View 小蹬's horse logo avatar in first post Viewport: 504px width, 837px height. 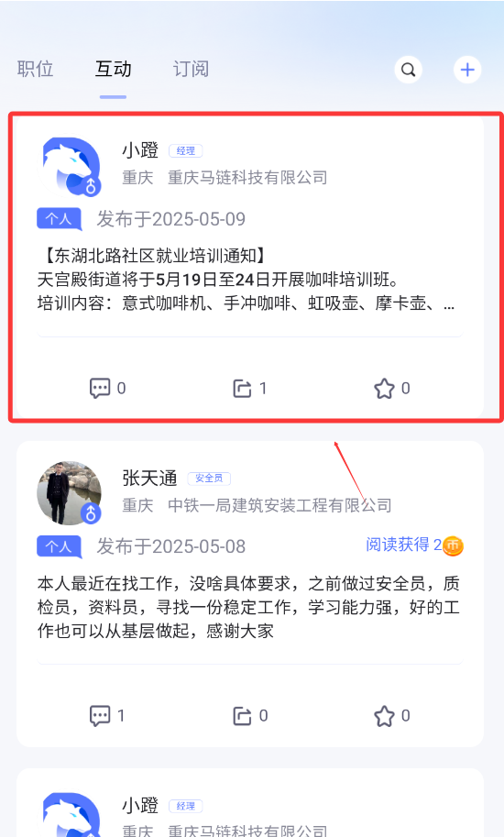coord(70,166)
